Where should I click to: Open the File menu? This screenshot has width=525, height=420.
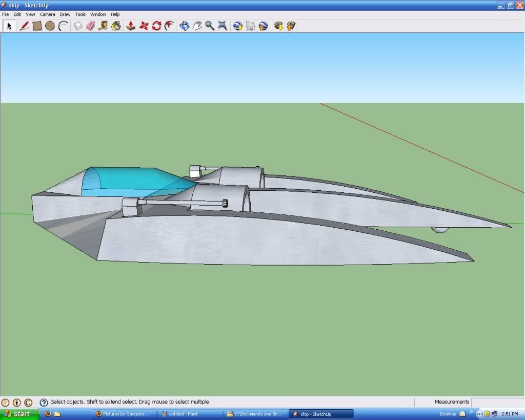(5, 14)
